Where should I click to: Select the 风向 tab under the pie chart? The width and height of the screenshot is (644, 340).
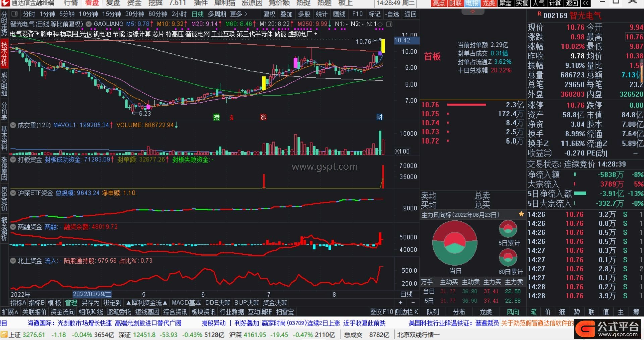513,312
